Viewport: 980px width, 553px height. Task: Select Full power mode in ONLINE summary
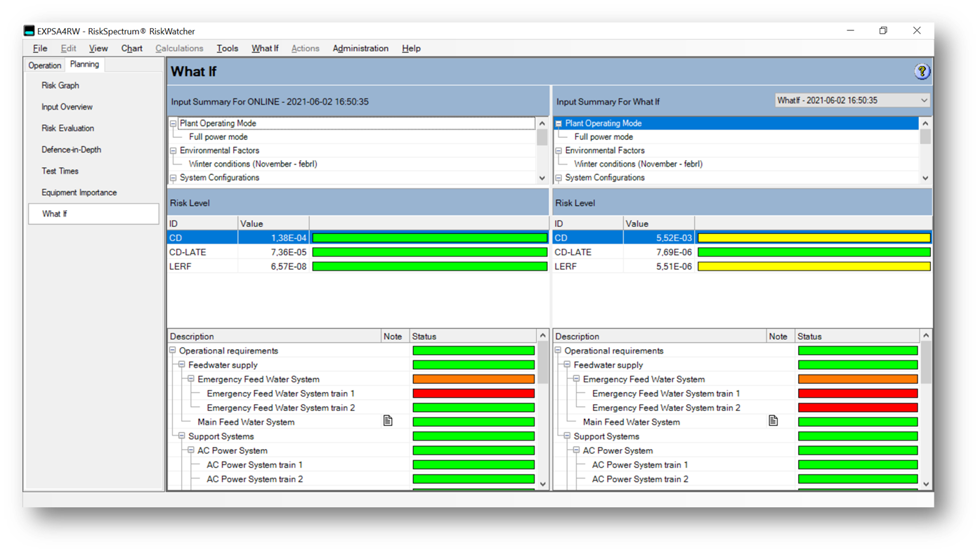(218, 137)
